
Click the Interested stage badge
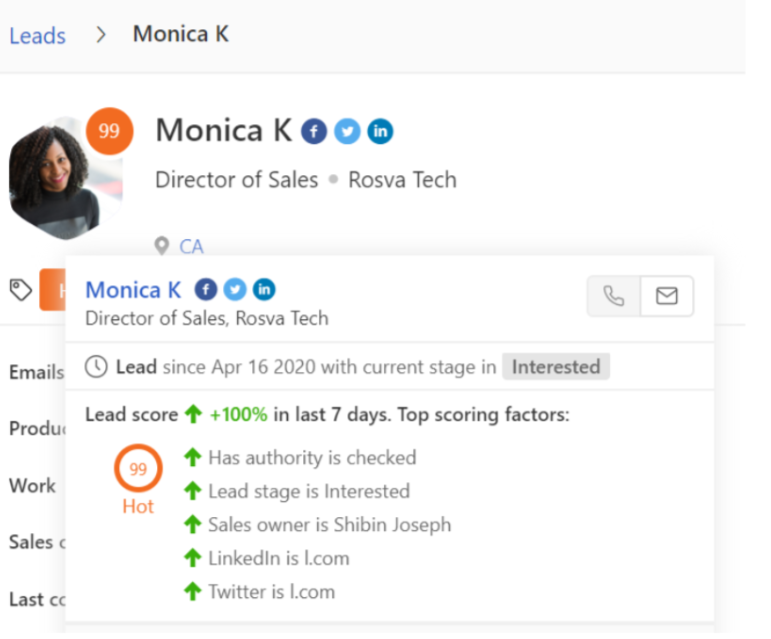coord(556,367)
